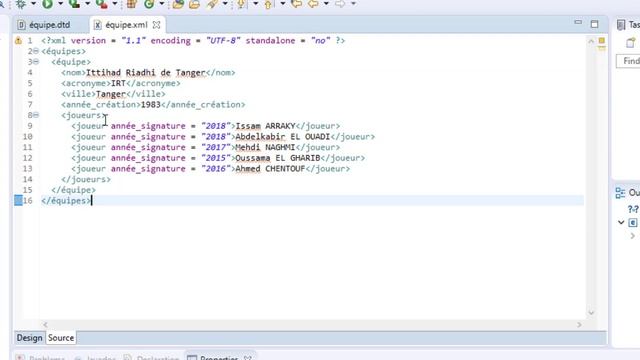Image resolution: width=640 pixels, height=360 pixels.
Task: Click the Open Type folder icon
Action: point(178,4)
